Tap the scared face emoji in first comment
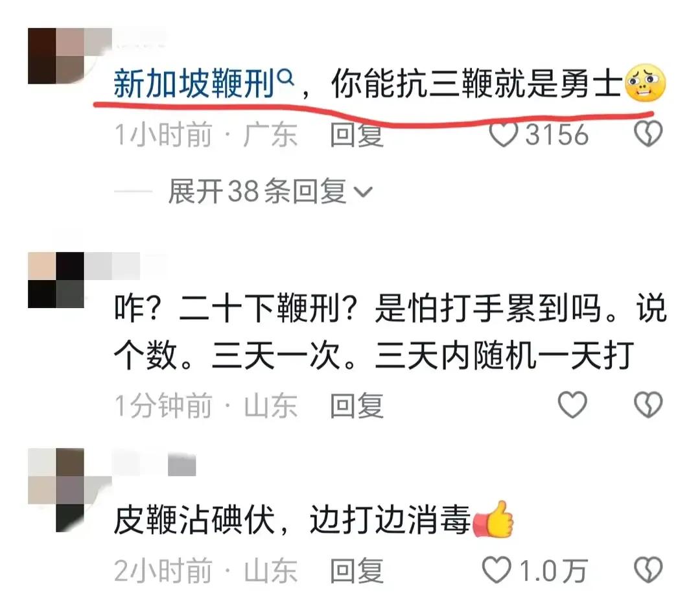 [x=646, y=84]
